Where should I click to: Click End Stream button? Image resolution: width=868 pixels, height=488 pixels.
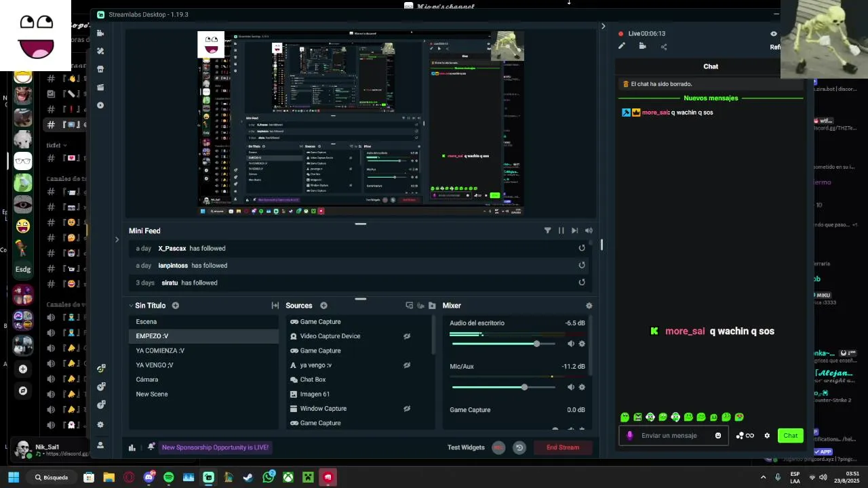pyautogui.click(x=563, y=447)
